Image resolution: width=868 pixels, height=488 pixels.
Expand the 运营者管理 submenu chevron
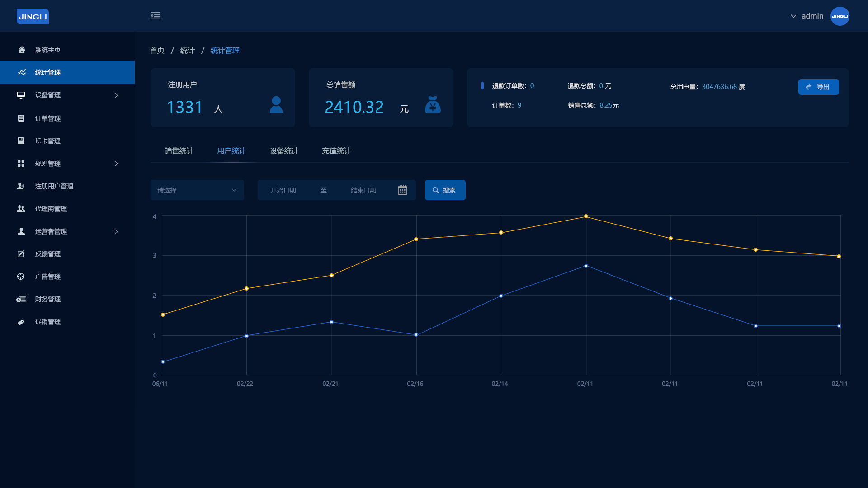pos(116,232)
